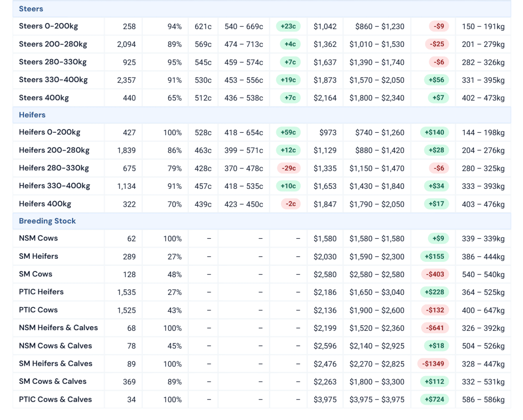Click the -29c badge for Heifers 280-330kg

[289, 168]
